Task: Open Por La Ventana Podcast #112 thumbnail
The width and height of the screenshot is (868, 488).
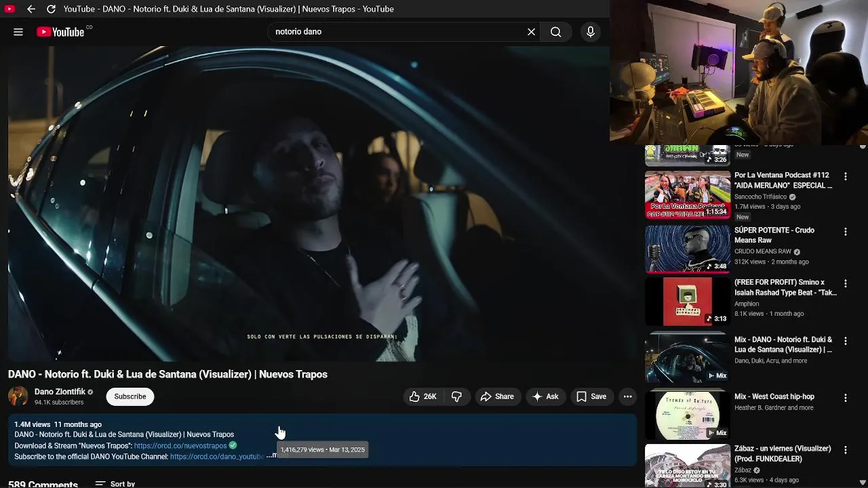Action: [688, 195]
